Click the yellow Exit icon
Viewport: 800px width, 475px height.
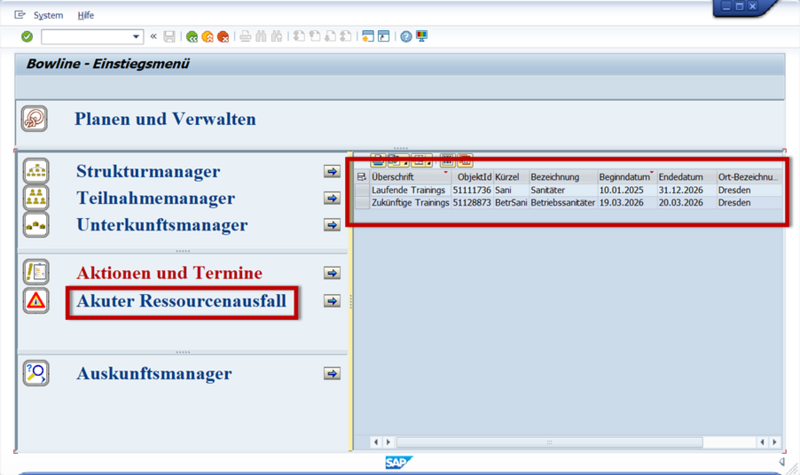(x=207, y=37)
